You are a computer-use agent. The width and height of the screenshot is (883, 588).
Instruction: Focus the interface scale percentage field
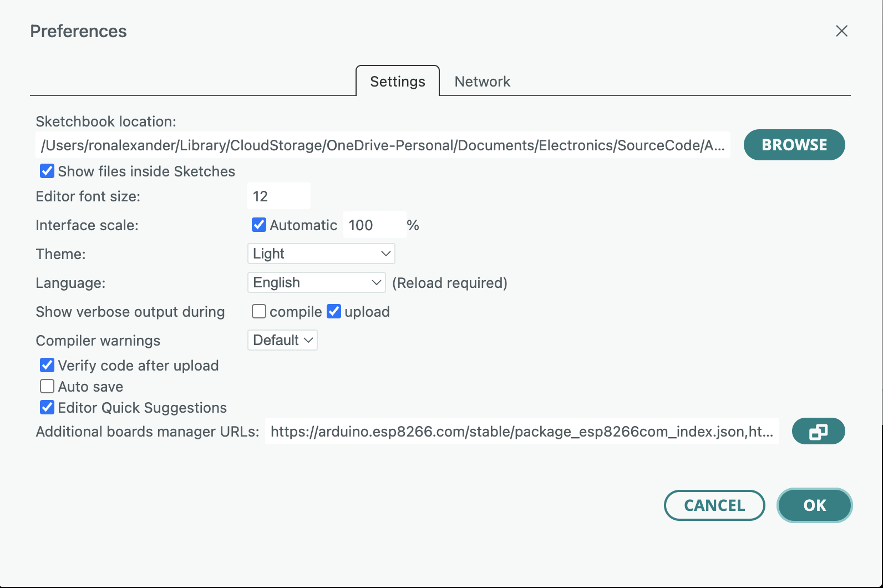374,225
